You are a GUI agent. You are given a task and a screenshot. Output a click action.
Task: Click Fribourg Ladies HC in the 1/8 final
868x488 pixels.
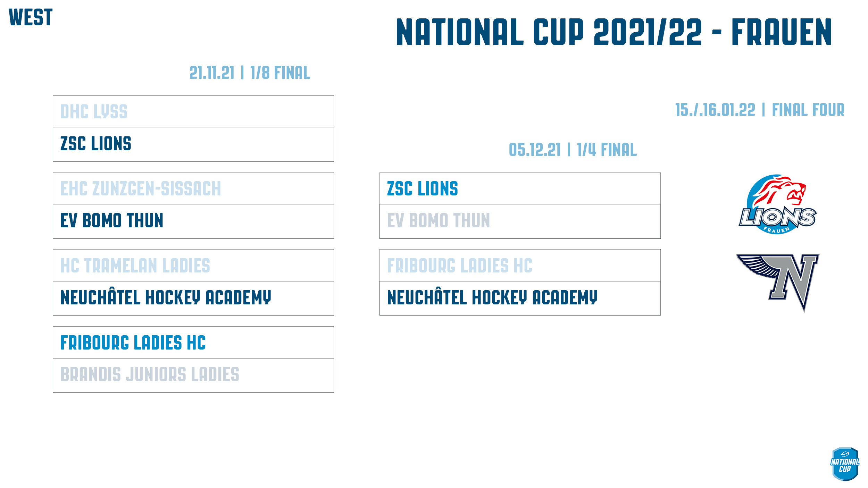[133, 343]
